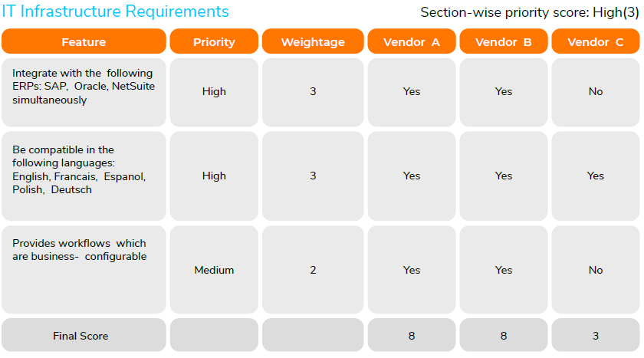The width and height of the screenshot is (644, 358).
Task: Click the Priority column header
Action: pos(214,42)
